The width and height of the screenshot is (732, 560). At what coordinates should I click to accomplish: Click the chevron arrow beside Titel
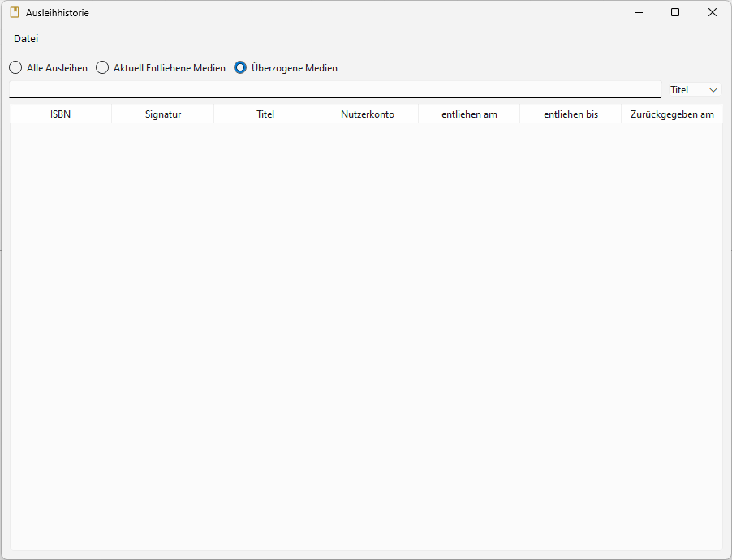point(713,90)
